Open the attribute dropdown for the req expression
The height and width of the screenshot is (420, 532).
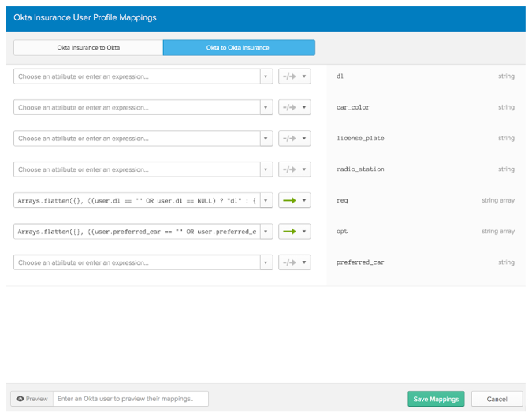click(266, 200)
